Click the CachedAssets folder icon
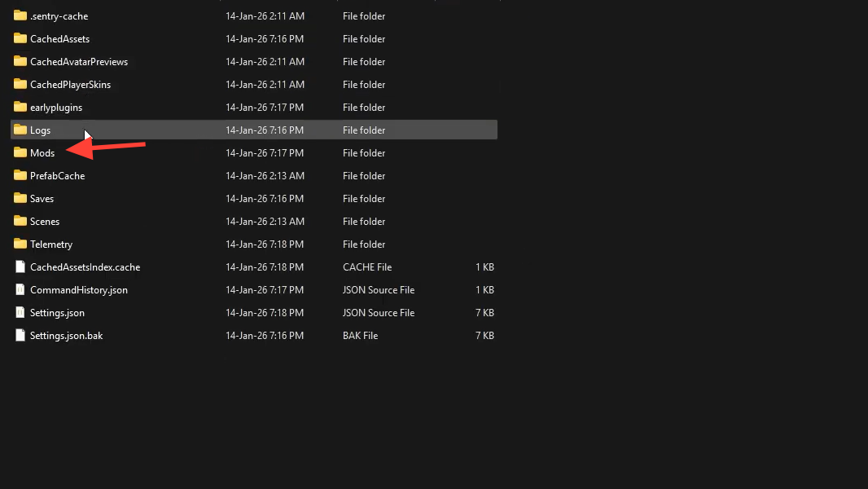The image size is (868, 489). coord(20,38)
